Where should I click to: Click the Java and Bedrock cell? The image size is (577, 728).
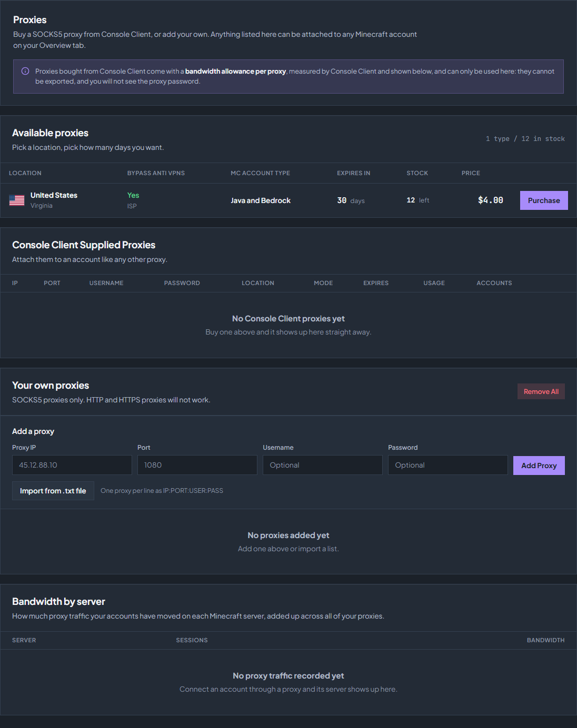point(261,200)
